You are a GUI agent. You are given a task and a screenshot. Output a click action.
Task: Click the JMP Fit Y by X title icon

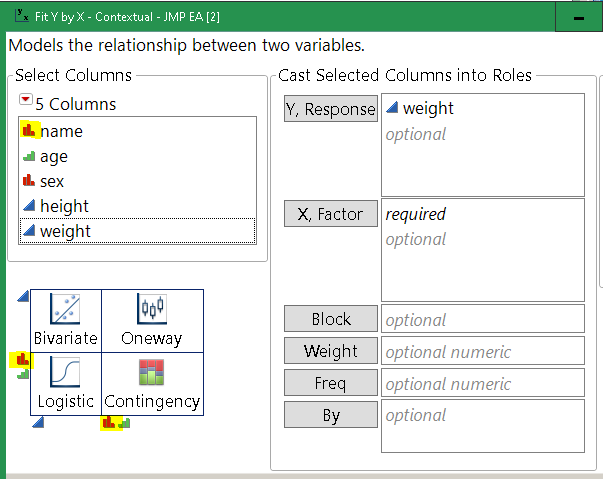(21, 16)
